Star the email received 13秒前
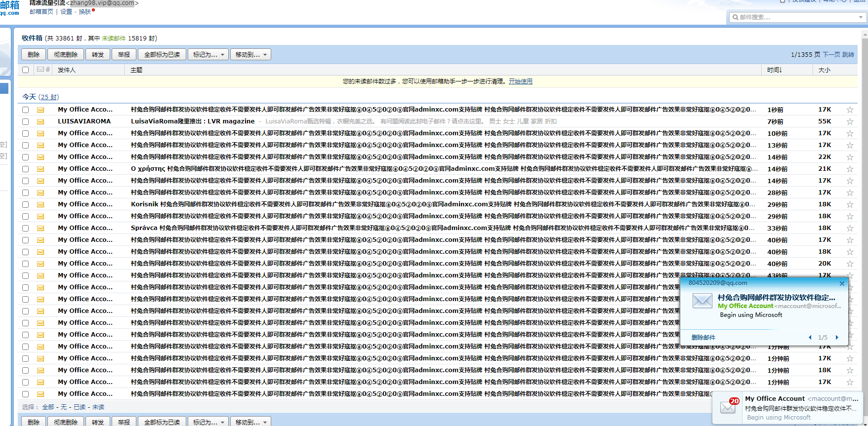Image resolution: width=868 pixels, height=426 pixels. tap(850, 145)
